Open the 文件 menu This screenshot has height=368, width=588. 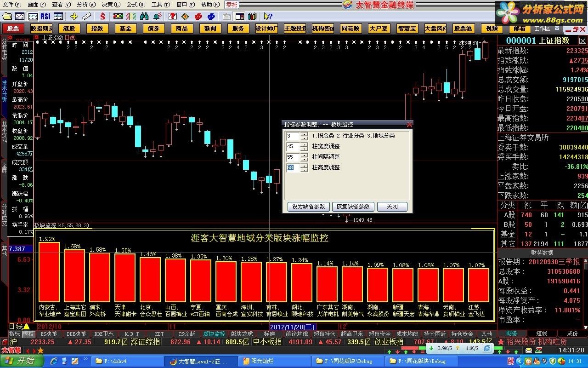click(11, 4)
